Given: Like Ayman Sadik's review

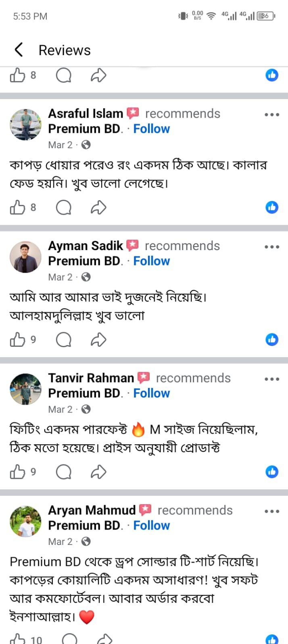Looking at the screenshot, I should tap(17, 340).
